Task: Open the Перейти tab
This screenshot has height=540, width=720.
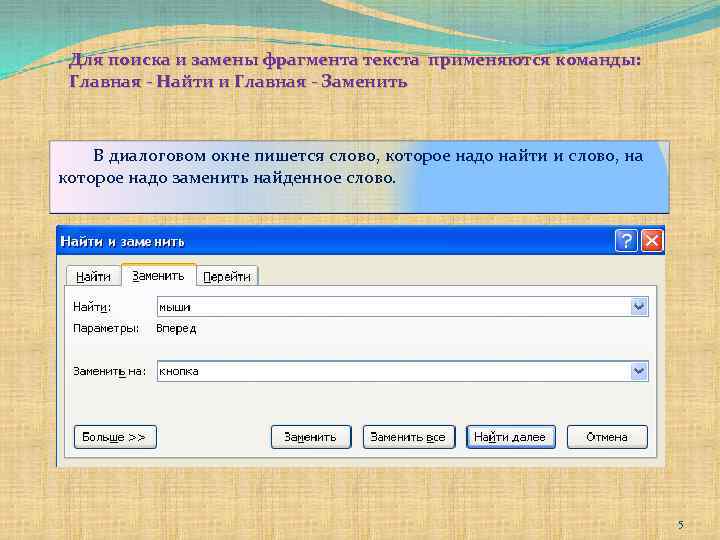Action: [227, 276]
